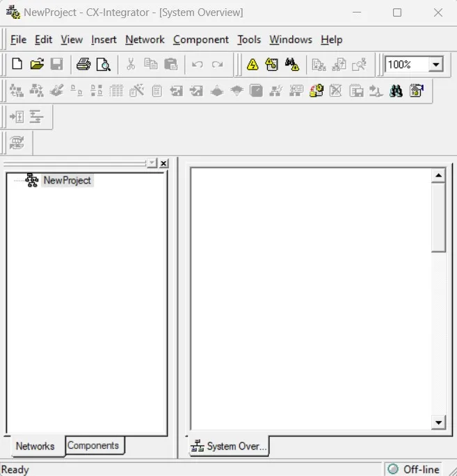Viewport: 457px width, 476px height.
Task: Click the insert-row arrow icon in third toolbar
Action: [17, 117]
